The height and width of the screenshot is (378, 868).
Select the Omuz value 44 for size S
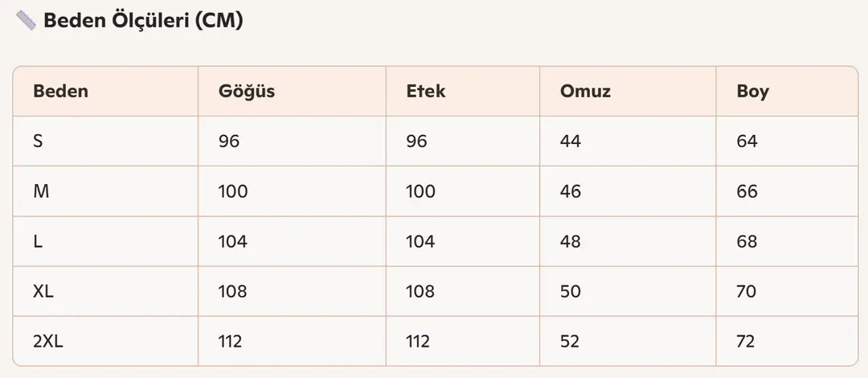pyautogui.click(x=570, y=142)
